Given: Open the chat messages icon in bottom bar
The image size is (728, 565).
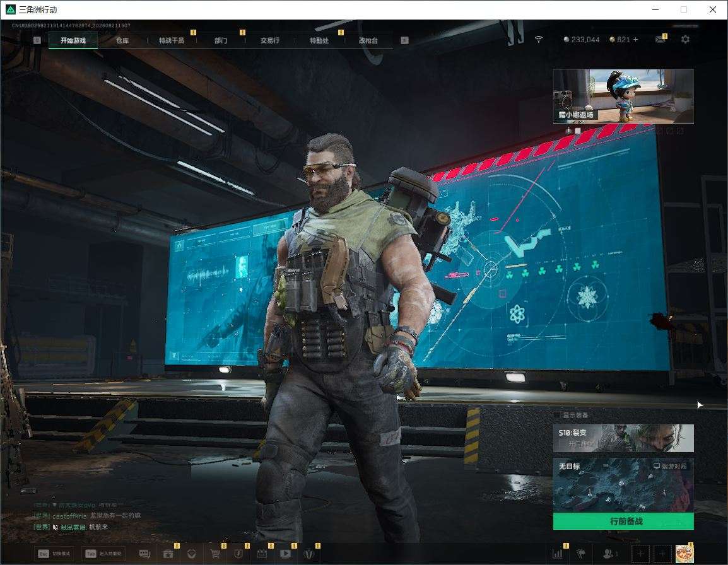Looking at the screenshot, I should tap(144, 554).
